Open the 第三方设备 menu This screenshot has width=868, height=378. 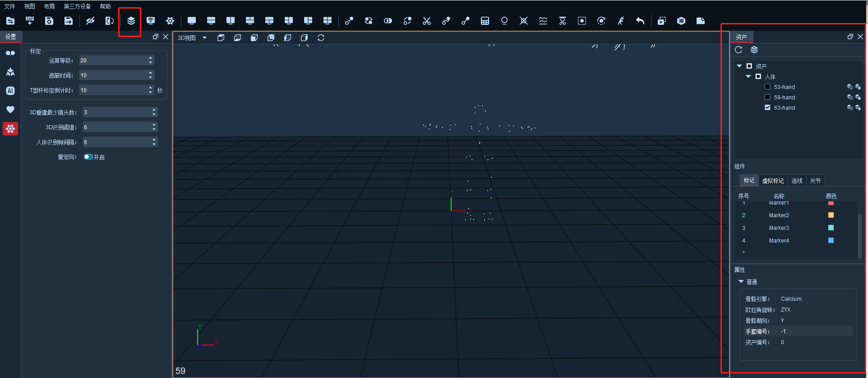pyautogui.click(x=77, y=6)
